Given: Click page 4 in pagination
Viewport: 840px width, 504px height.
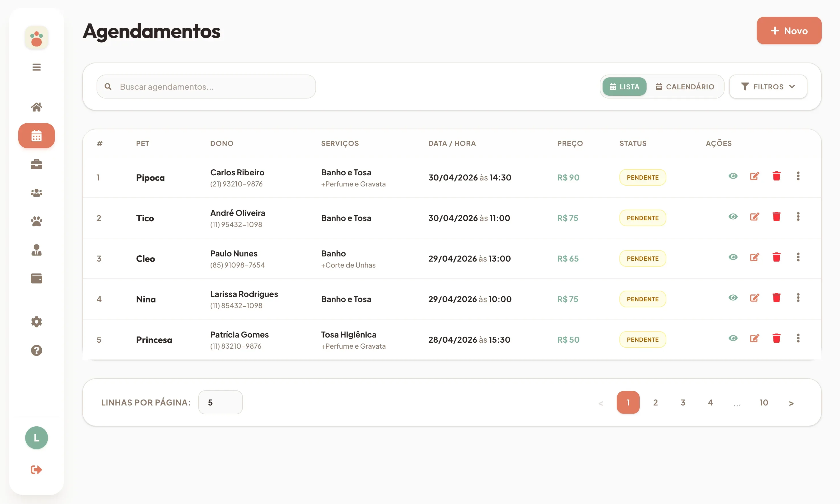Looking at the screenshot, I should pos(710,402).
